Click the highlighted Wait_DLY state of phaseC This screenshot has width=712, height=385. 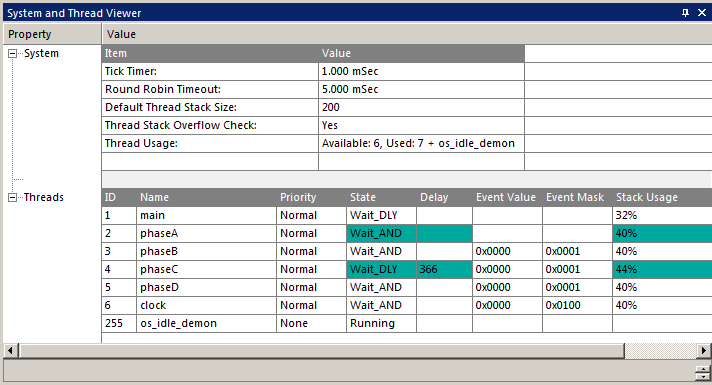tap(381, 269)
